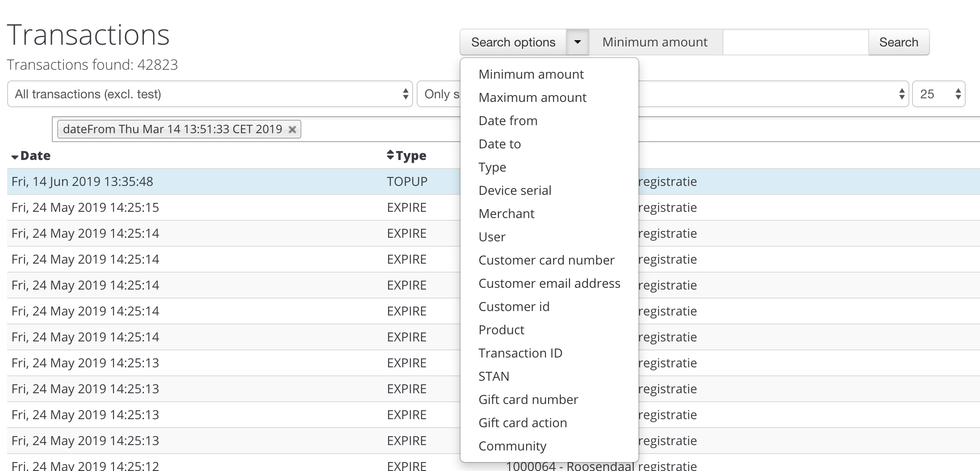The image size is (980, 471).
Task: Select row Fri, 24 May 2019 14:25:12
Action: coord(494,463)
